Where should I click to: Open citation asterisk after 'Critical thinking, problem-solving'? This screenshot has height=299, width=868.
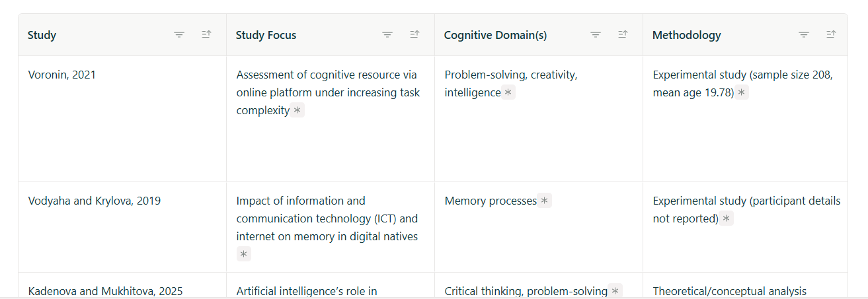pyautogui.click(x=615, y=291)
